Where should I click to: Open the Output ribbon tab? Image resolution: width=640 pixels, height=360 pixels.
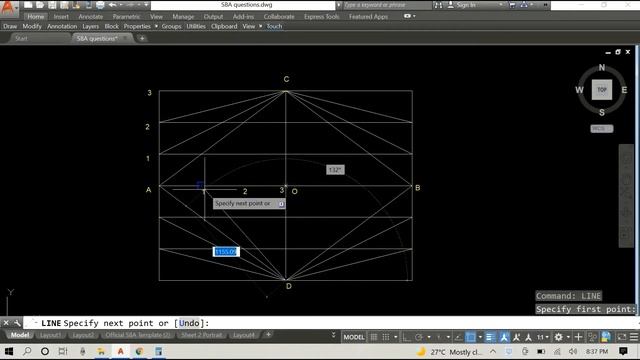(213, 16)
